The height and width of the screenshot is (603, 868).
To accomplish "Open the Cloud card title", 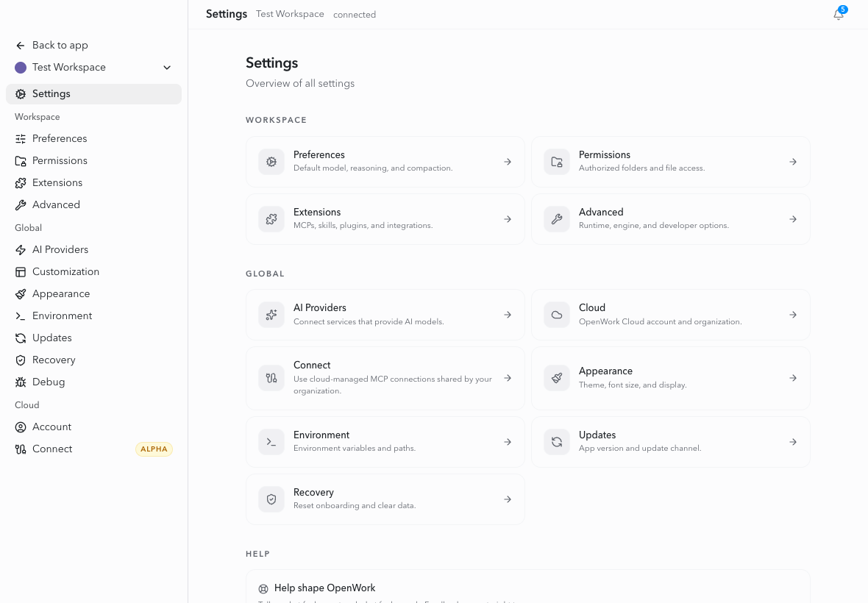I will [591, 308].
